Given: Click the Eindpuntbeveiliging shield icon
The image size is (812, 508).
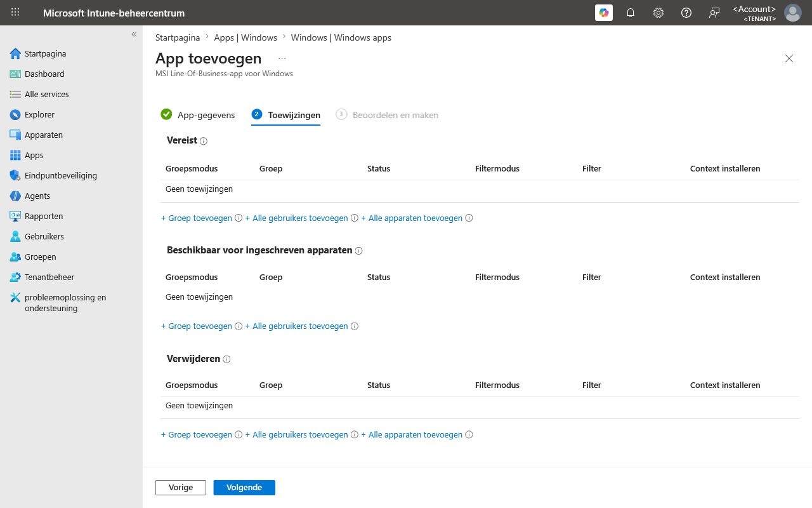Looking at the screenshot, I should point(15,176).
